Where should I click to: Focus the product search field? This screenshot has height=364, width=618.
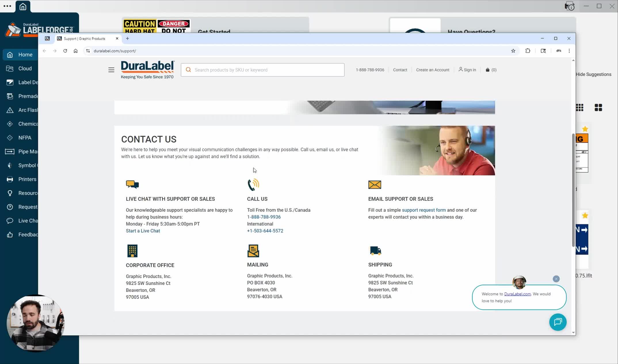[x=262, y=70]
